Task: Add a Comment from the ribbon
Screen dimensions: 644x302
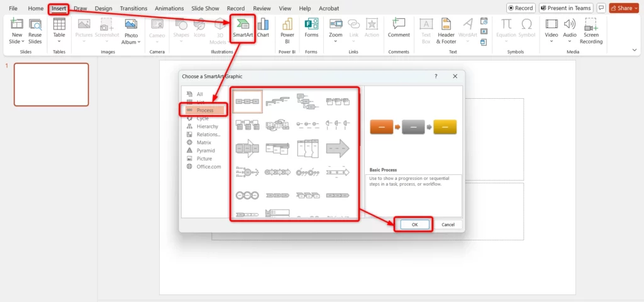Action: [x=399, y=29]
